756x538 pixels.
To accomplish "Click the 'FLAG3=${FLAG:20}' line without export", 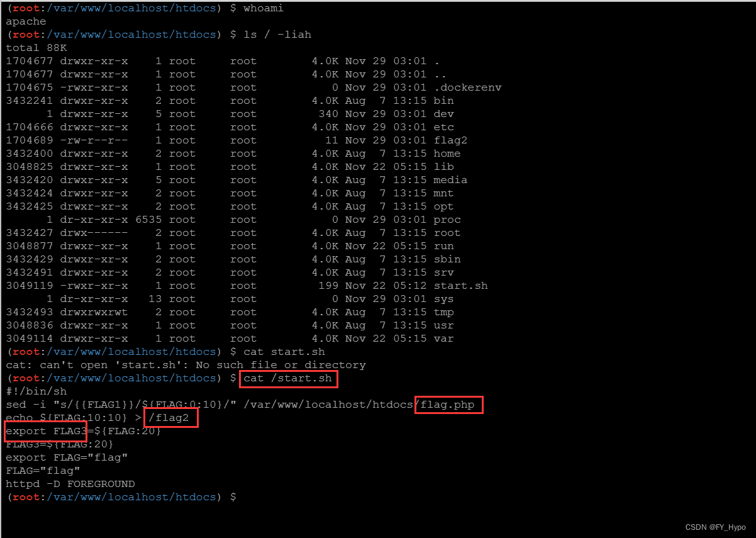I will 60,444.
